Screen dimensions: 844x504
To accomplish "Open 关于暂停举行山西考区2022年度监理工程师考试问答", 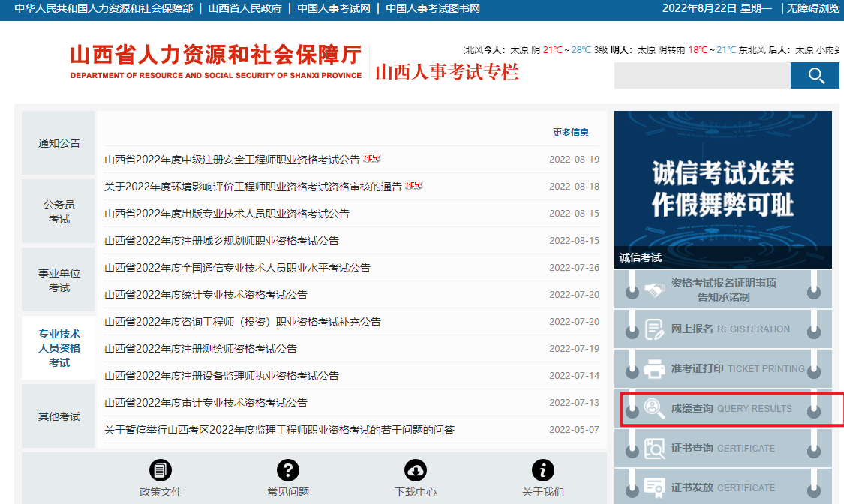I will 279,429.
